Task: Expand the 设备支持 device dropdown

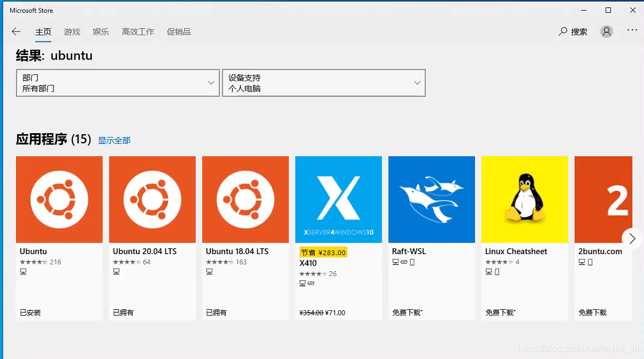Action: tap(324, 83)
